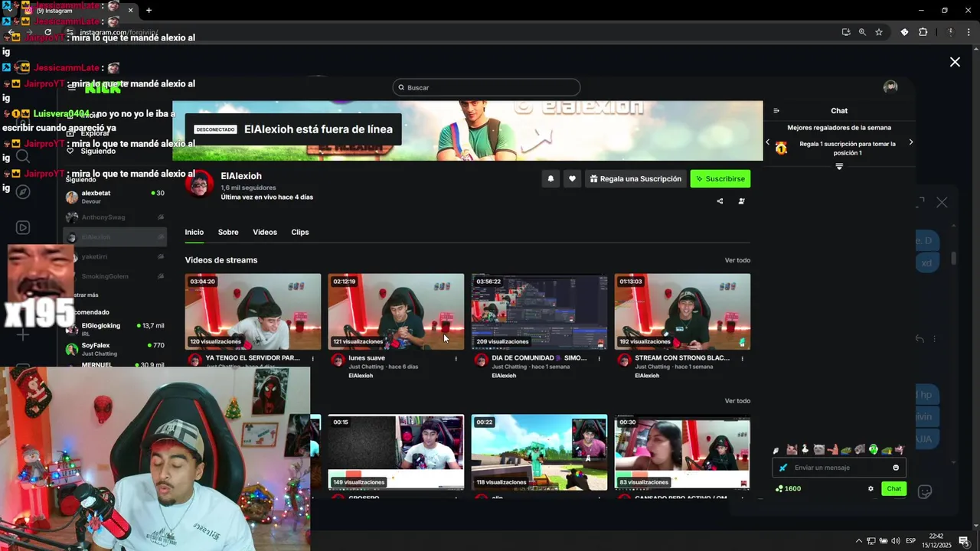Click Regala una Suscripción button
This screenshot has height=551, width=980.
[636, 179]
